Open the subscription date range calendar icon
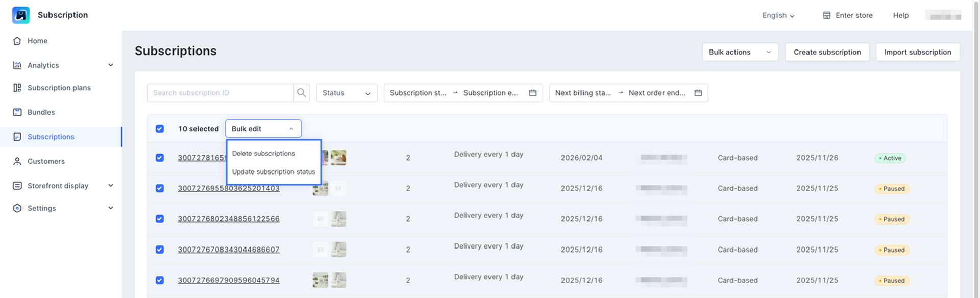This screenshot has height=298, width=980. pyautogui.click(x=532, y=93)
